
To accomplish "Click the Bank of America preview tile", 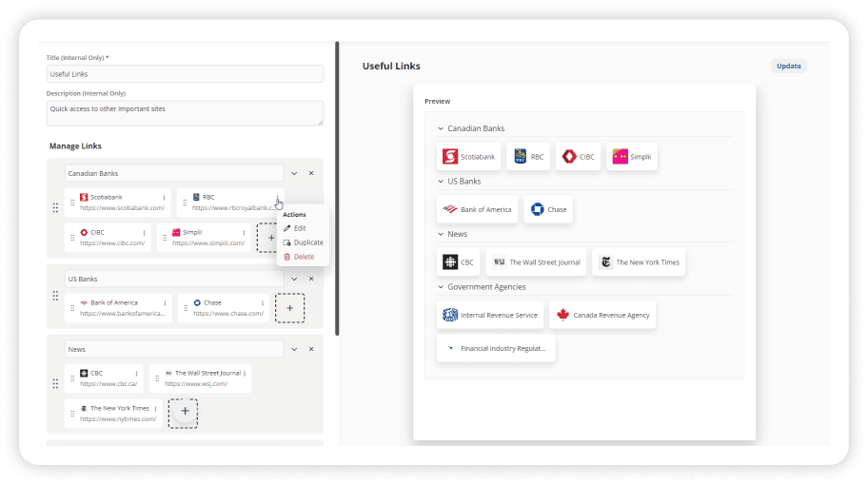I will (x=477, y=209).
